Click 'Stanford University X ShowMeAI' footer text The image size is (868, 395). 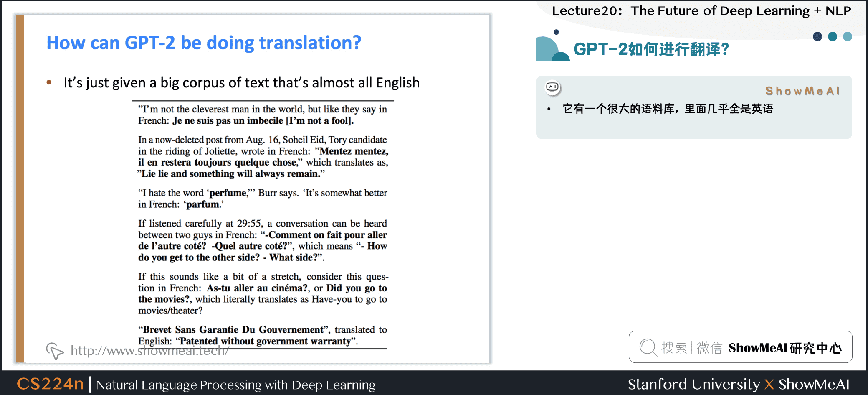point(739,384)
